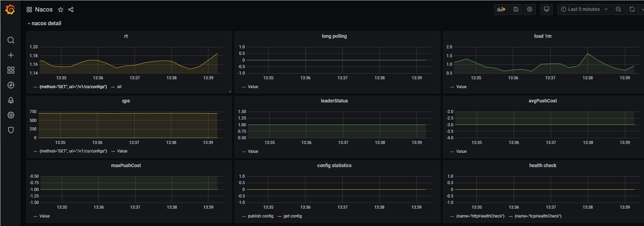Viewport: 644px width, 226px height.
Task: Open the avgPushCost panel title menu
Action: pos(543,101)
